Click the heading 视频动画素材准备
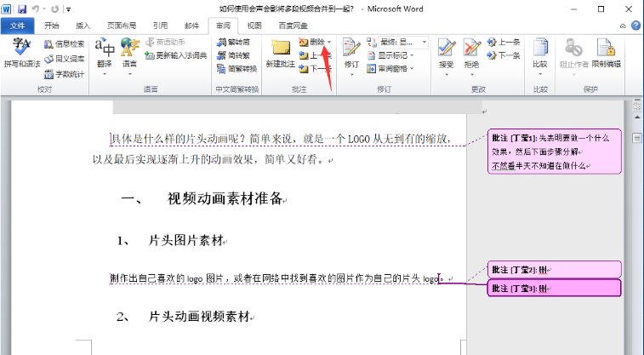 pyautogui.click(x=225, y=198)
